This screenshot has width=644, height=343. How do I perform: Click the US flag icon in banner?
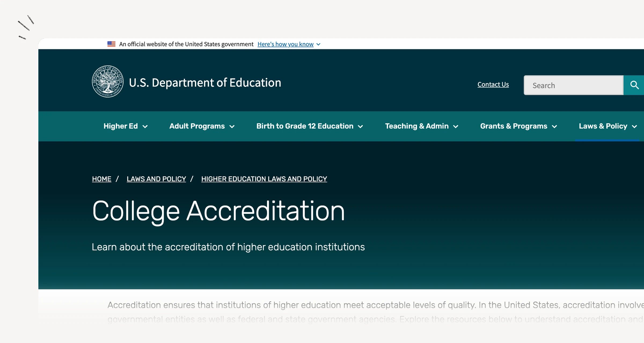111,44
